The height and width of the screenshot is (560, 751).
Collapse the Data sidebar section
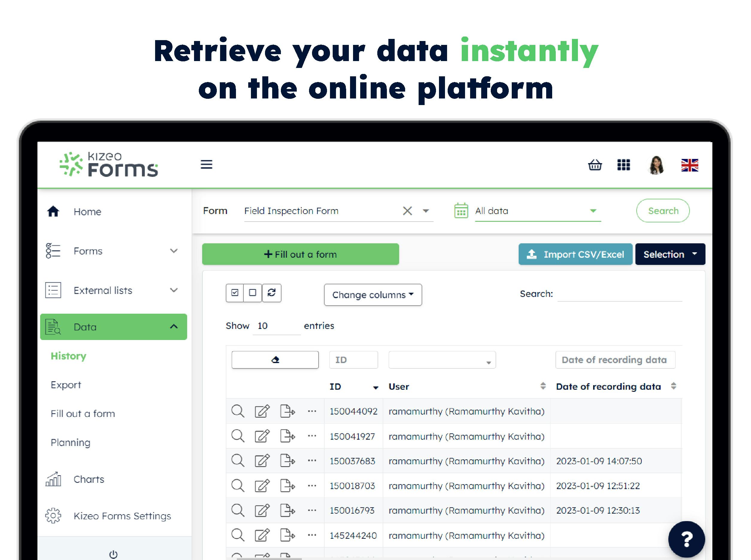tap(174, 327)
